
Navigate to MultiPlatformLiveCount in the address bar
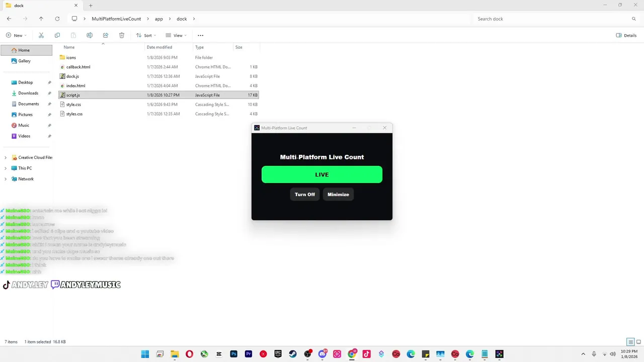pyautogui.click(x=116, y=19)
